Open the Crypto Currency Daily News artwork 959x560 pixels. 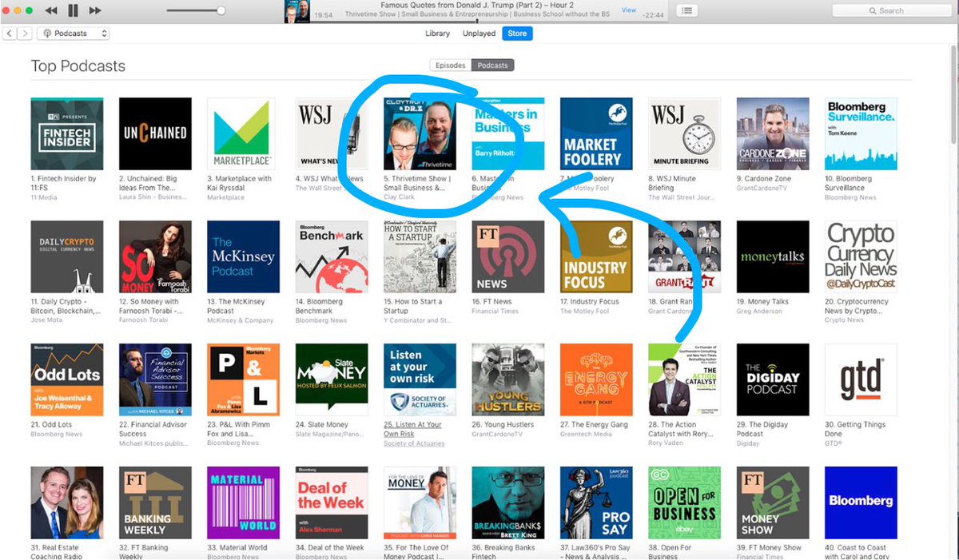(861, 257)
